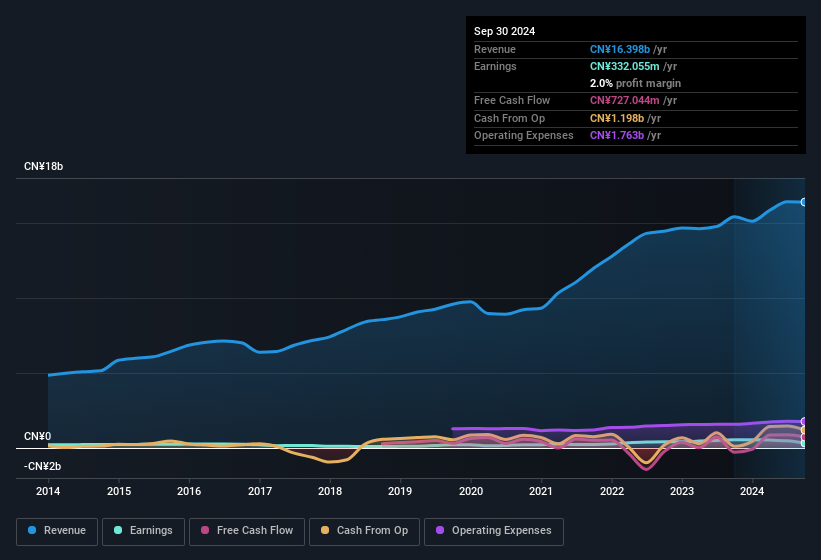Click the Operating Expenses label in tooltip
821x560 pixels.
pos(524,135)
